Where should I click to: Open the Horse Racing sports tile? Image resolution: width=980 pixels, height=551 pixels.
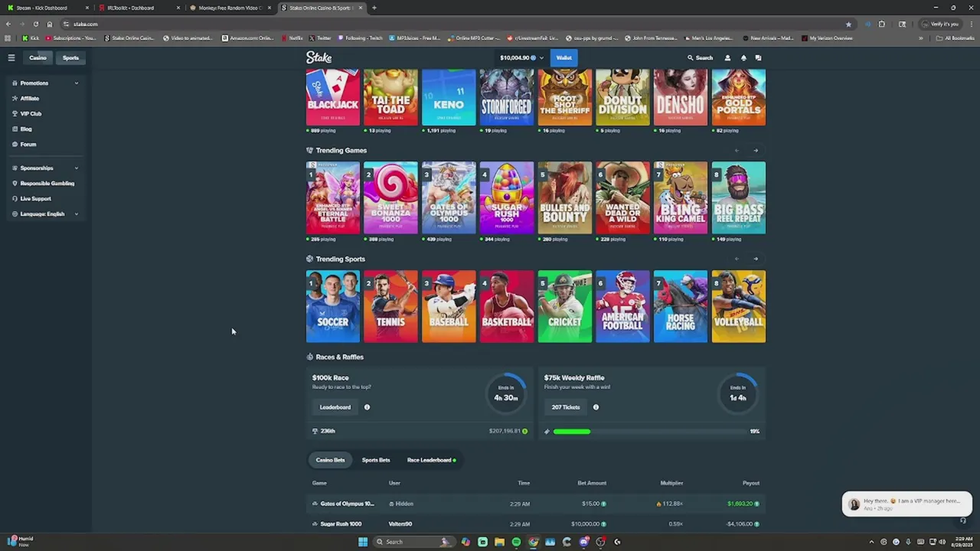681,306
